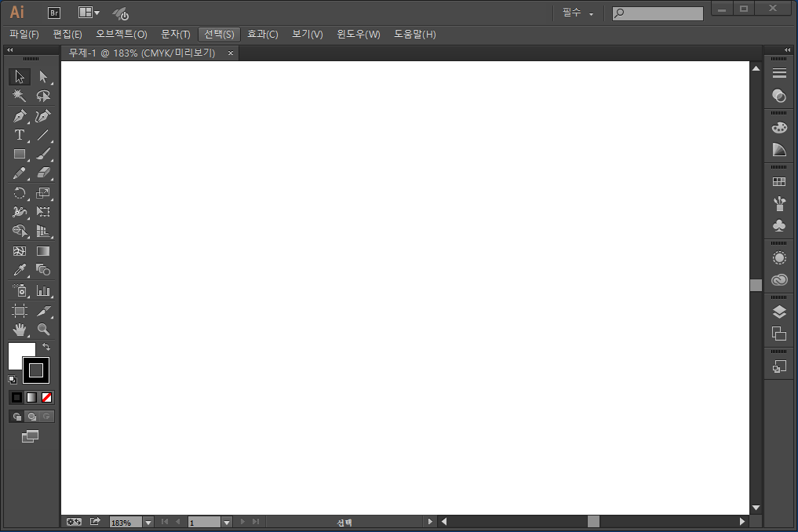Open the 필수 workspace switcher dropdown
The width and height of the screenshot is (798, 532).
coord(578,13)
